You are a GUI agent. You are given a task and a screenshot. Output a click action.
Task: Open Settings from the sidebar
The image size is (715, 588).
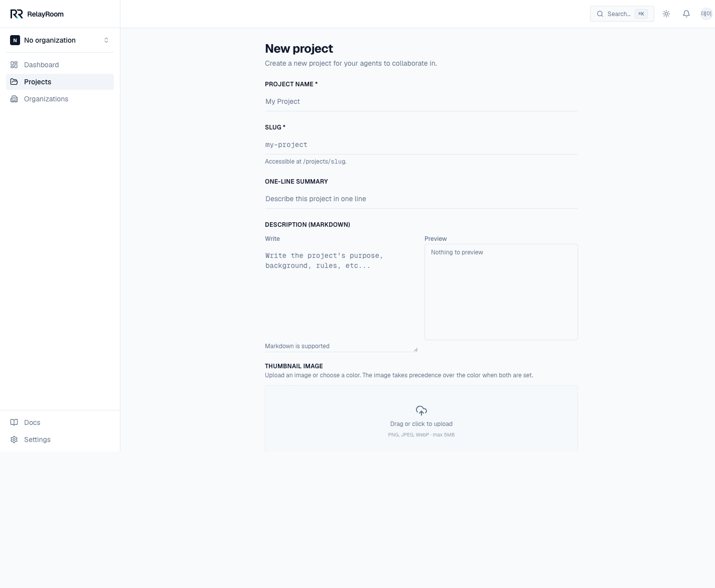pyautogui.click(x=60, y=439)
